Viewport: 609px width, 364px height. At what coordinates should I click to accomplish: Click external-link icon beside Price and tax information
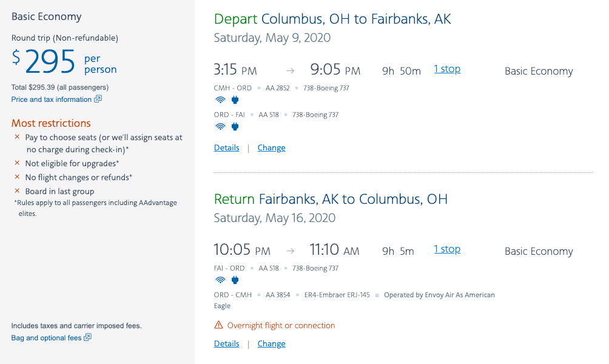pyautogui.click(x=98, y=99)
